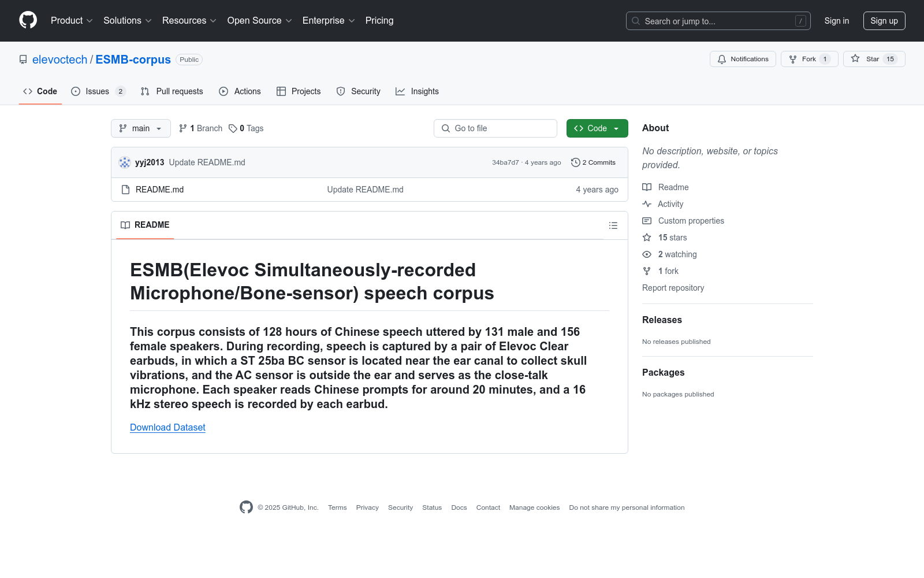924x578 pixels.
Task: Open the Pull requests tab
Action: 172,91
